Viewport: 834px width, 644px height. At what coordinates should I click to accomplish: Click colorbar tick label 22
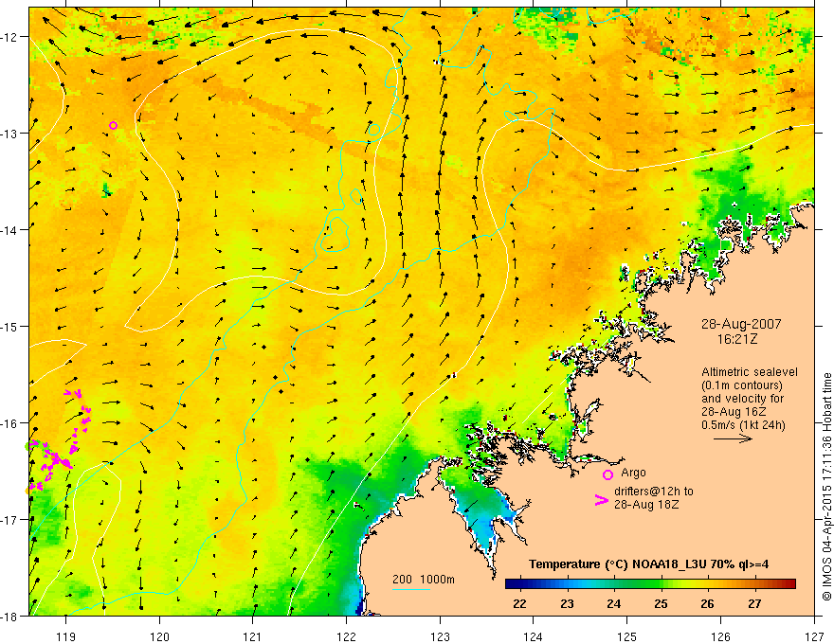pyautogui.click(x=519, y=604)
